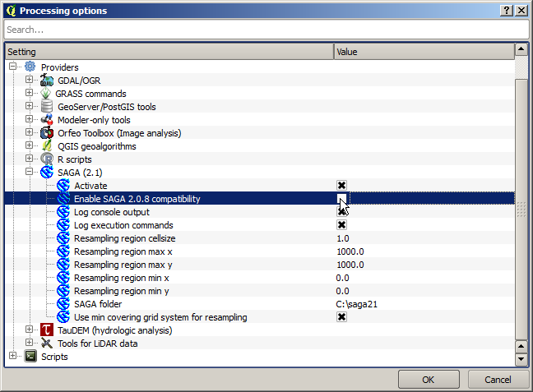Click the TauDEM hydrologic analysis icon
533x392 pixels.
click(x=47, y=330)
